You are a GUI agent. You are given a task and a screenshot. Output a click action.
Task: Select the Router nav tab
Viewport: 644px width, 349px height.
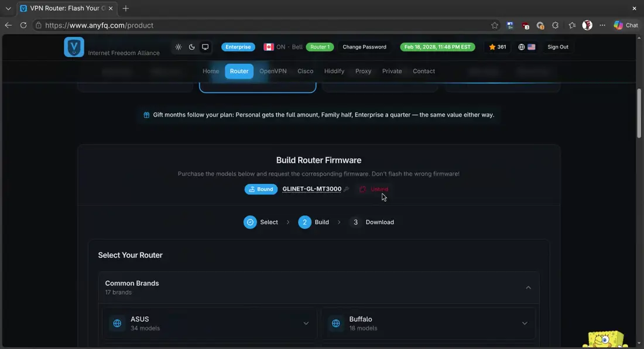239,71
